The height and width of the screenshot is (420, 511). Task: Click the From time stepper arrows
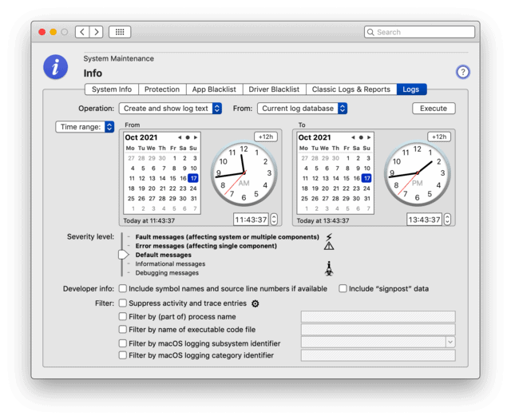tap(274, 220)
